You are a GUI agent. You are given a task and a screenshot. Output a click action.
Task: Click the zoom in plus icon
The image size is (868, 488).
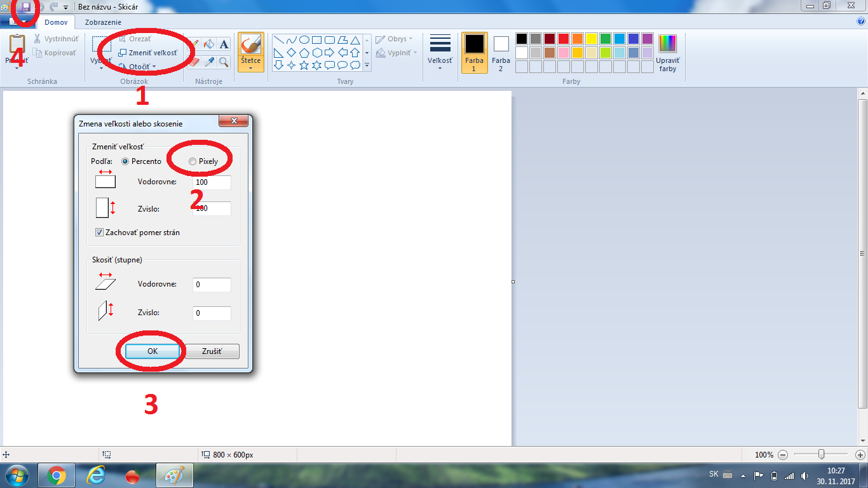tap(860, 455)
